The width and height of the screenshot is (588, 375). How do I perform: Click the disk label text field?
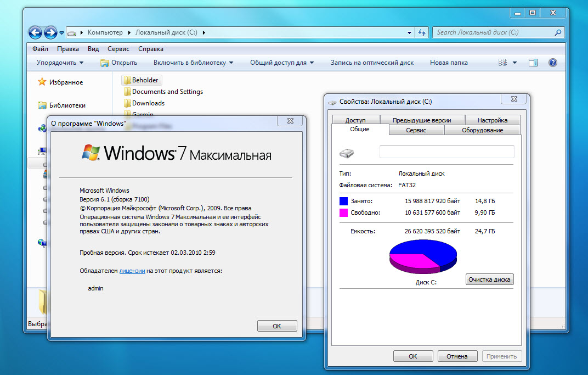tap(446, 152)
